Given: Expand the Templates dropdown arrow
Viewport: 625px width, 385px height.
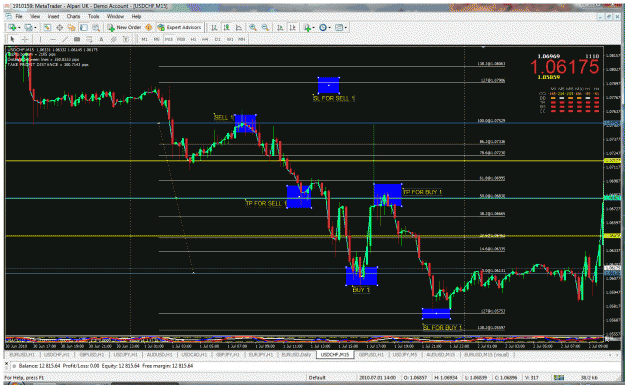Looking at the screenshot, I should pyautogui.click(x=346, y=28).
